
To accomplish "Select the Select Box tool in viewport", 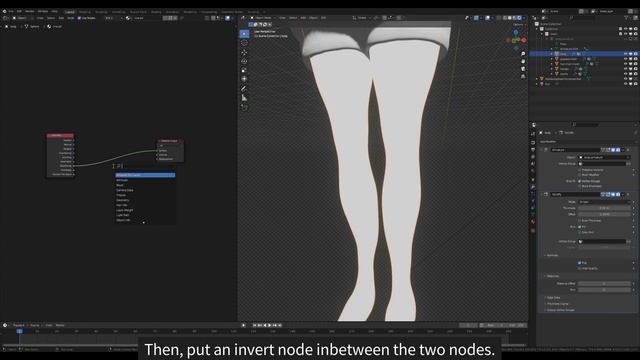I will [x=244, y=33].
